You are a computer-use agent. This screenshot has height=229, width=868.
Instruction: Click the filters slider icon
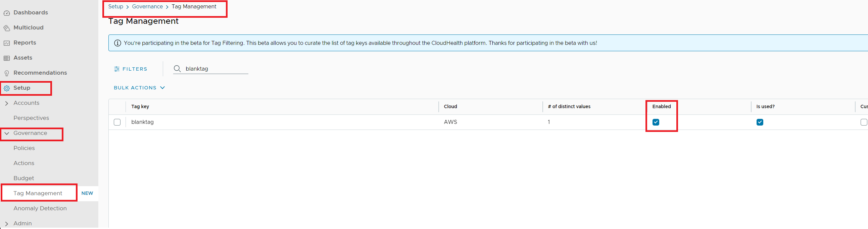pos(116,69)
